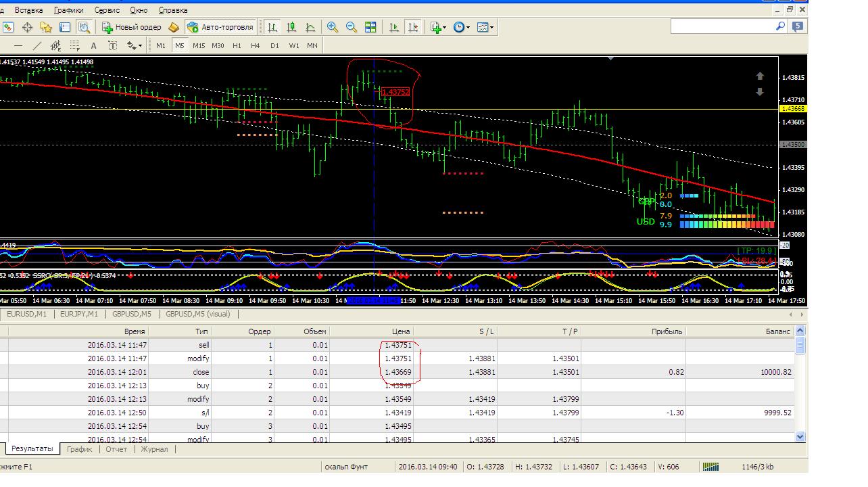Toggle the Terminal panel icon
Viewport: 868px width, 487px height.
point(65,27)
